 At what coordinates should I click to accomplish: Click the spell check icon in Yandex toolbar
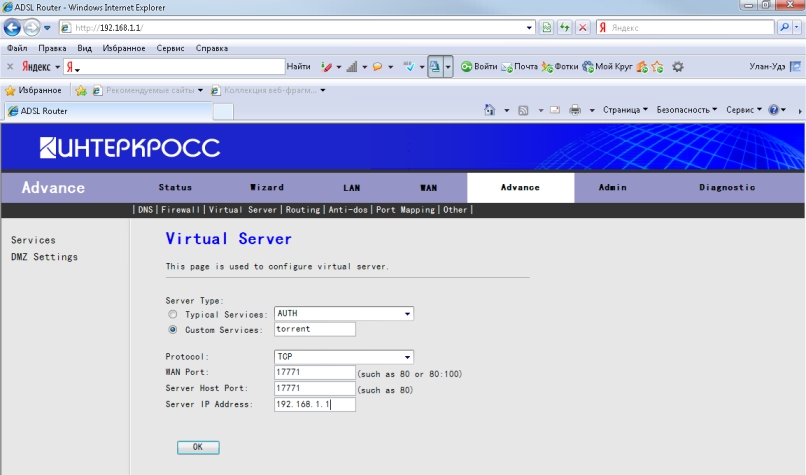coord(409,67)
